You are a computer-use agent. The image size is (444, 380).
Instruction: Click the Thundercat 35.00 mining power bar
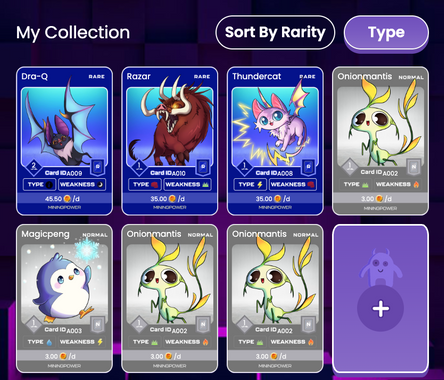(x=275, y=199)
